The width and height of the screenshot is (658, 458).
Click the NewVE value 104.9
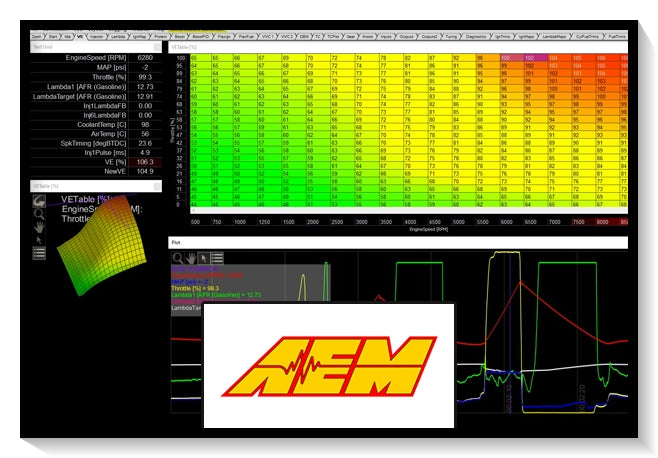145,171
